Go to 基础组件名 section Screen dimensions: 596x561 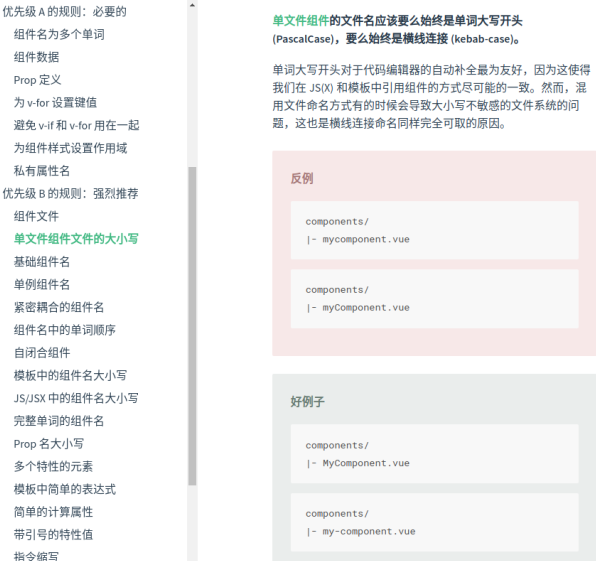[x=42, y=262]
